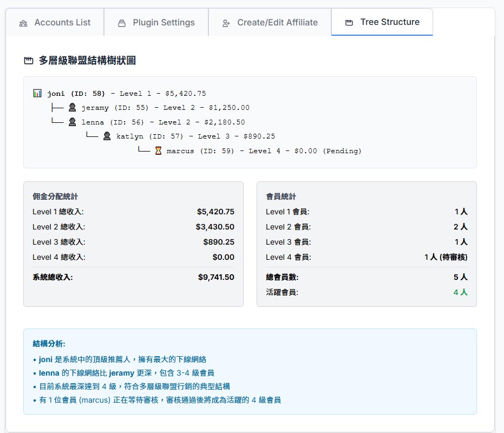
Task: Select the joni (ID: 58) root node
Action: click(x=120, y=94)
